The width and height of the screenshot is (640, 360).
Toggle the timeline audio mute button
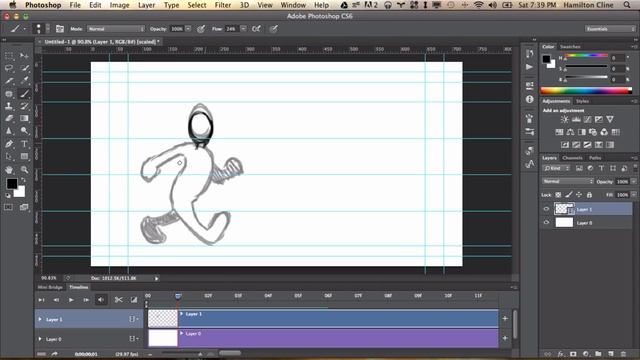tap(101, 300)
